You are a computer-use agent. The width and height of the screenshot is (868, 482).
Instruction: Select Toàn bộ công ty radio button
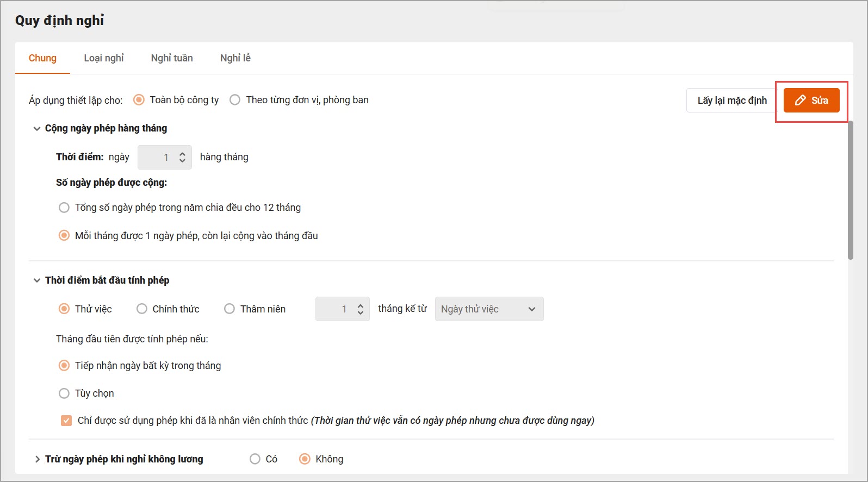[139, 100]
